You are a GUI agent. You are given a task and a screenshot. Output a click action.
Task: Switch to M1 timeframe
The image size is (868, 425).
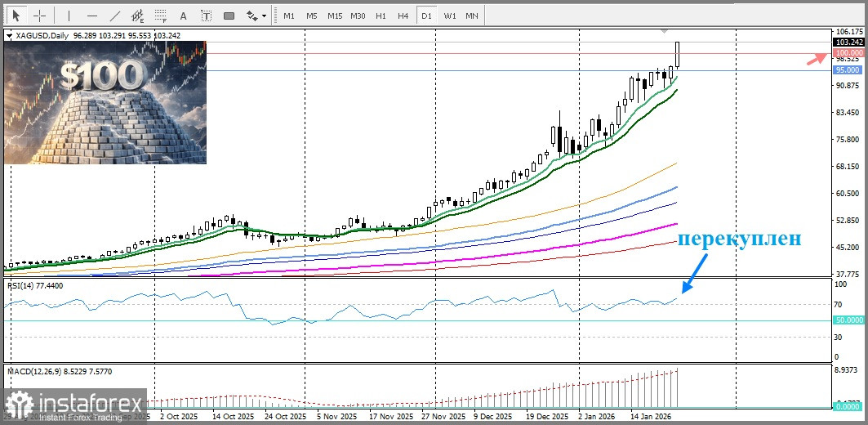pos(289,16)
